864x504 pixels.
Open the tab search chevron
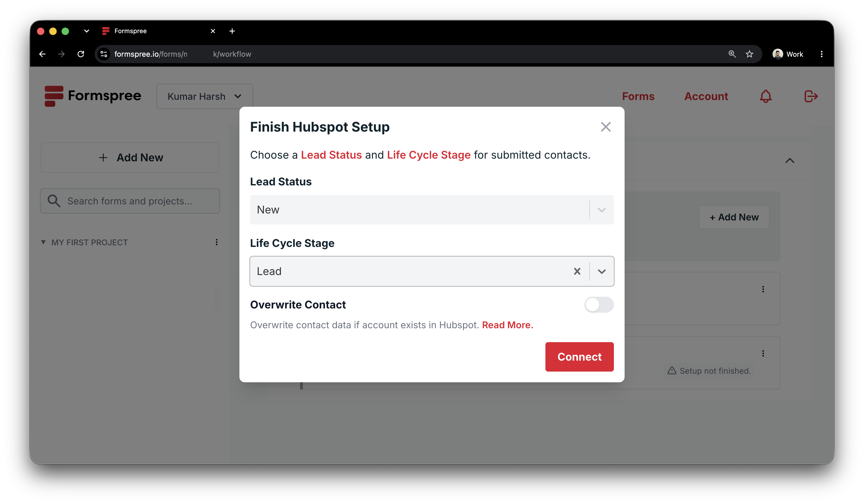(x=86, y=31)
